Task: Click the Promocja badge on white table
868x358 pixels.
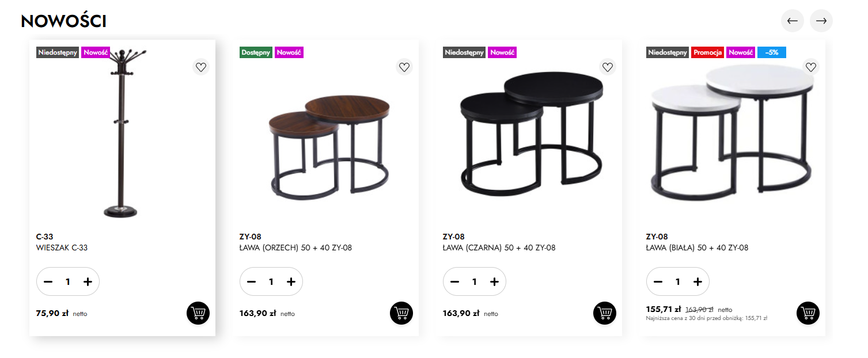Action: point(707,52)
